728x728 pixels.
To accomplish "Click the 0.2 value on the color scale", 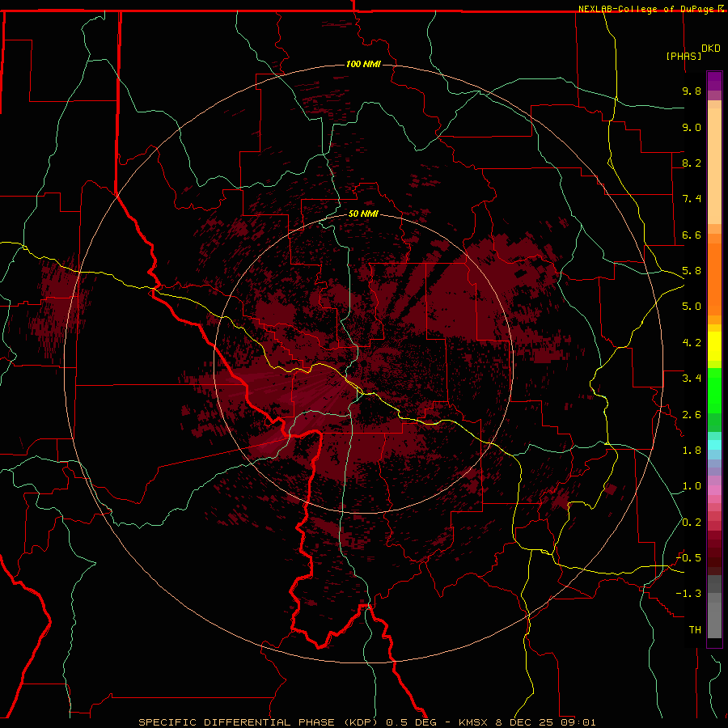I will point(692,523).
